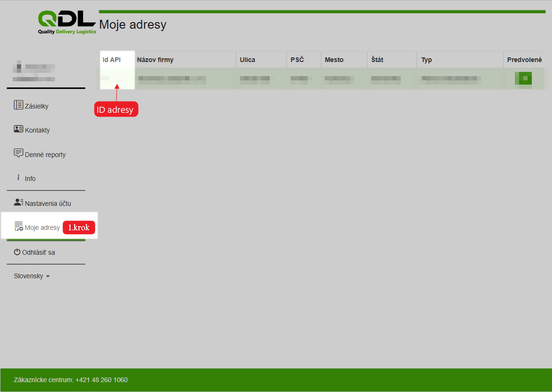The image size is (552, 392).
Task: Click the Mesto column header
Action: tap(334, 60)
